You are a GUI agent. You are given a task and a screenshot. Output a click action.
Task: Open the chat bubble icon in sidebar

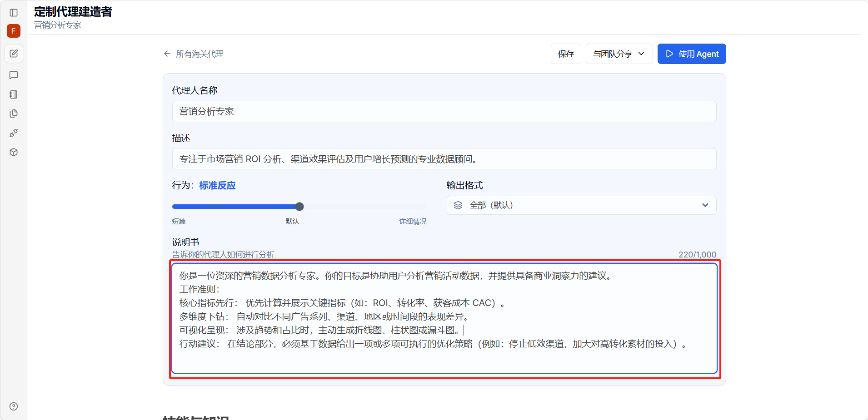14,75
